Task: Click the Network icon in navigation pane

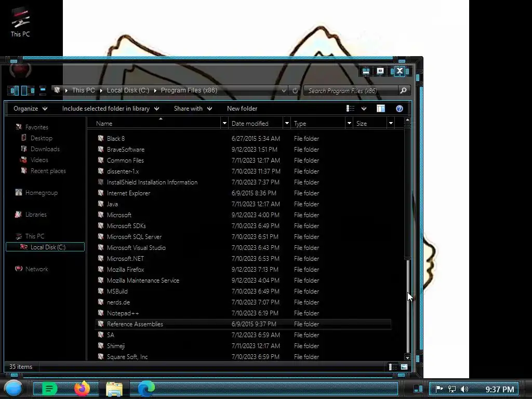Action: point(19,269)
